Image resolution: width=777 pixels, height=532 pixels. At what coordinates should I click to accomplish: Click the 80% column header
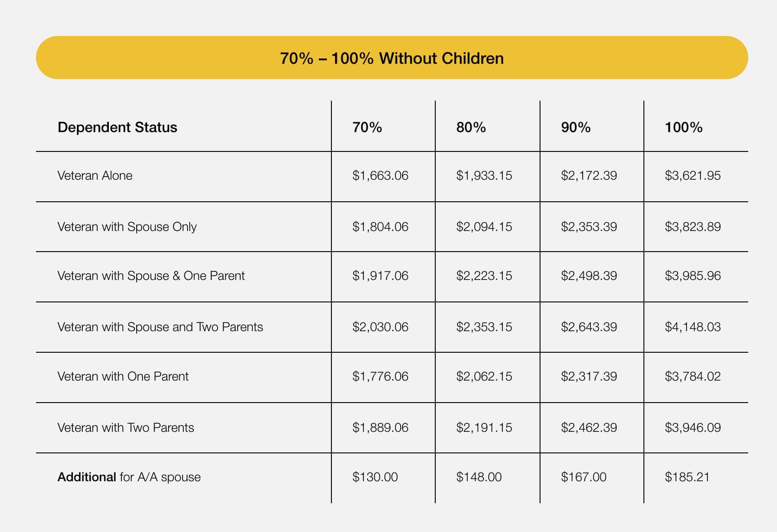tap(471, 127)
